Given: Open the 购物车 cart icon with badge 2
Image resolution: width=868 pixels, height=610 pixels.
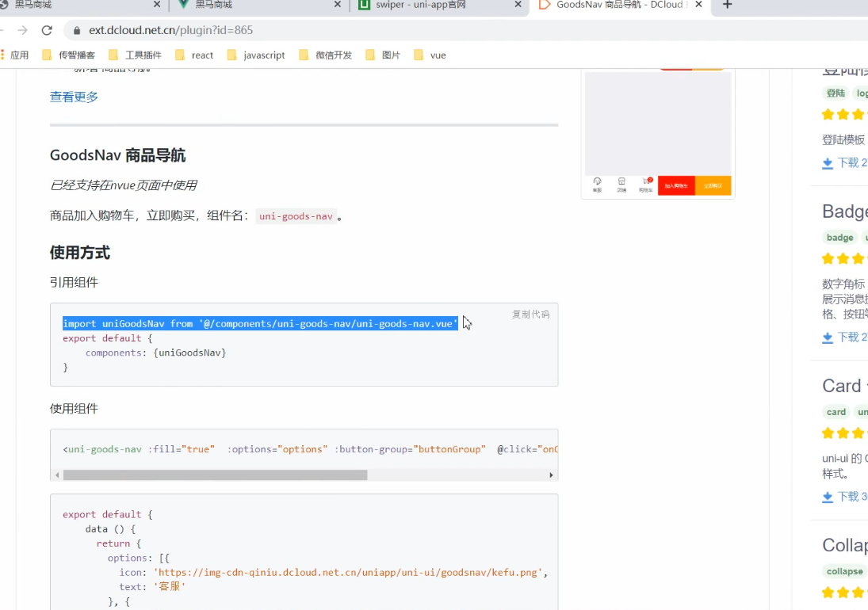Looking at the screenshot, I should coord(646,181).
